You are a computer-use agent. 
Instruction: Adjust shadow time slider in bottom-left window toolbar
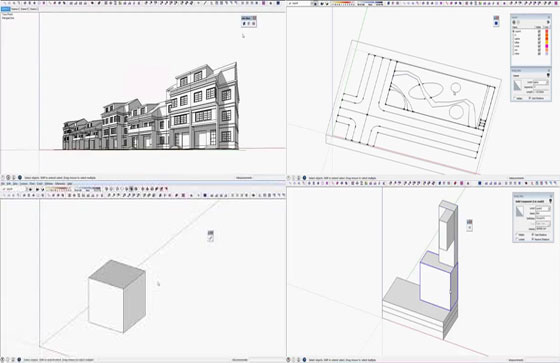(88, 188)
